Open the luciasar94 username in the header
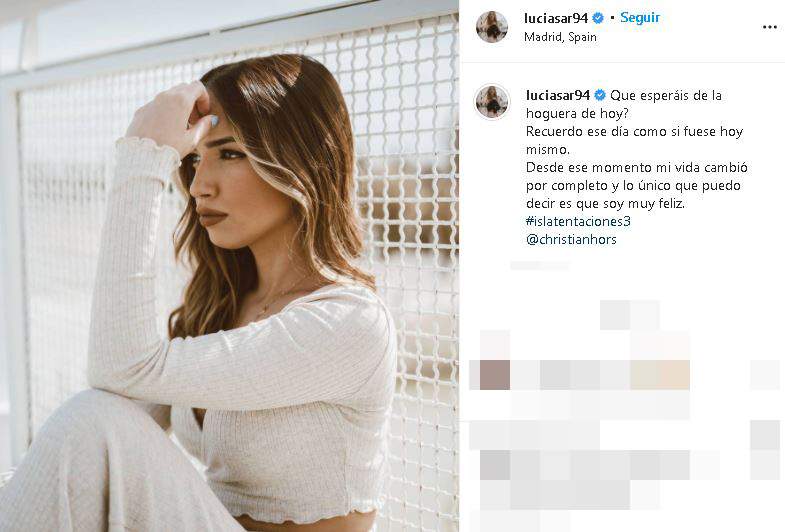Screen dimensions: 785x532 [x=556, y=18]
